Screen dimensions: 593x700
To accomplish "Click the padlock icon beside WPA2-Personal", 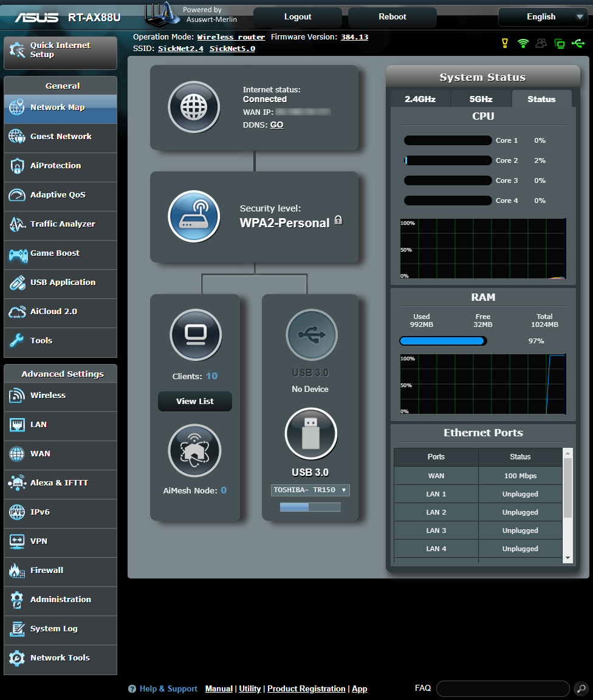I will [x=338, y=219].
